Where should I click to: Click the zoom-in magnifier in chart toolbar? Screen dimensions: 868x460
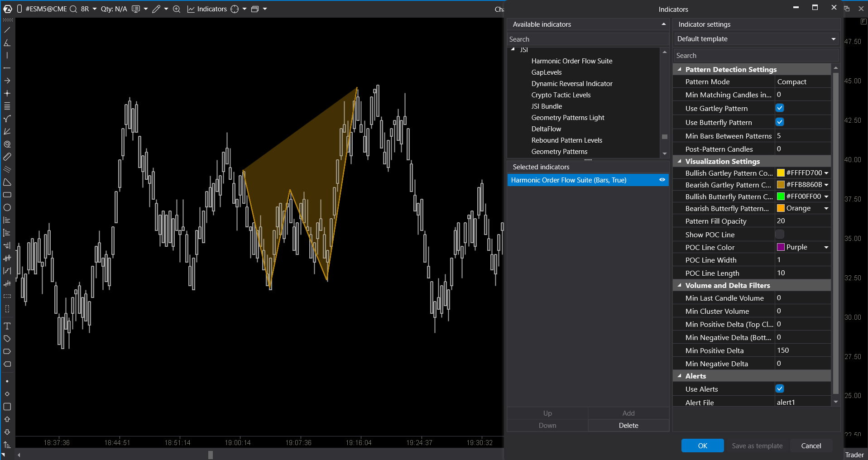pyautogui.click(x=177, y=9)
